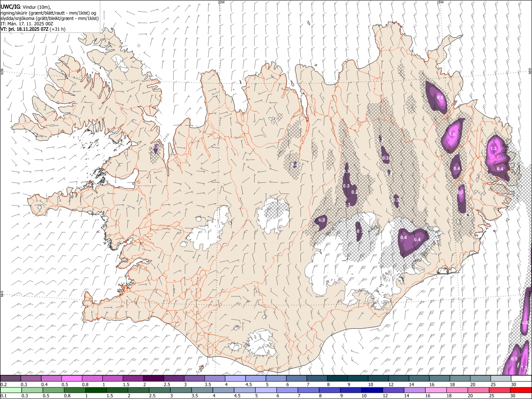The width and height of the screenshot is (532, 399).
Task: Select the 25 red swatch on the rain scale
Action: coord(499,390)
